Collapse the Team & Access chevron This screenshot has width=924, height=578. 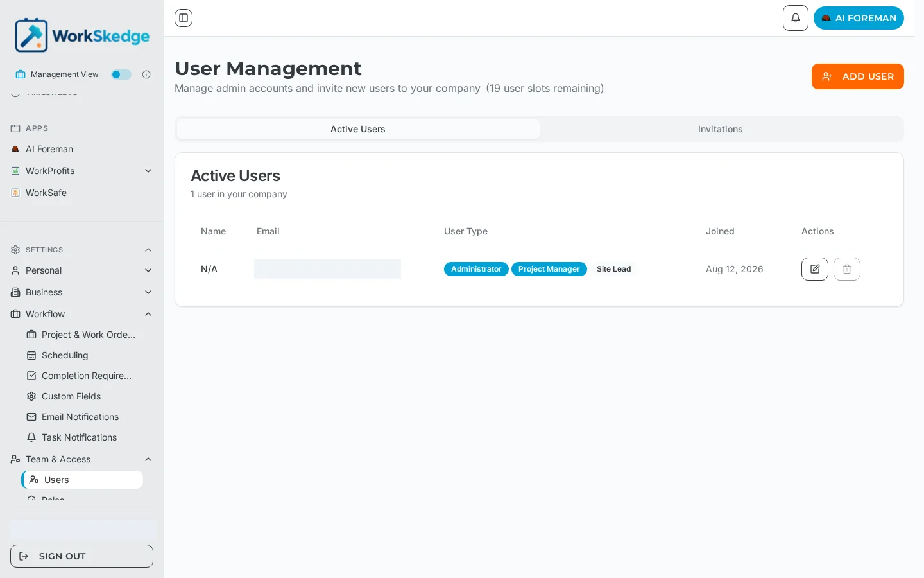coord(148,459)
